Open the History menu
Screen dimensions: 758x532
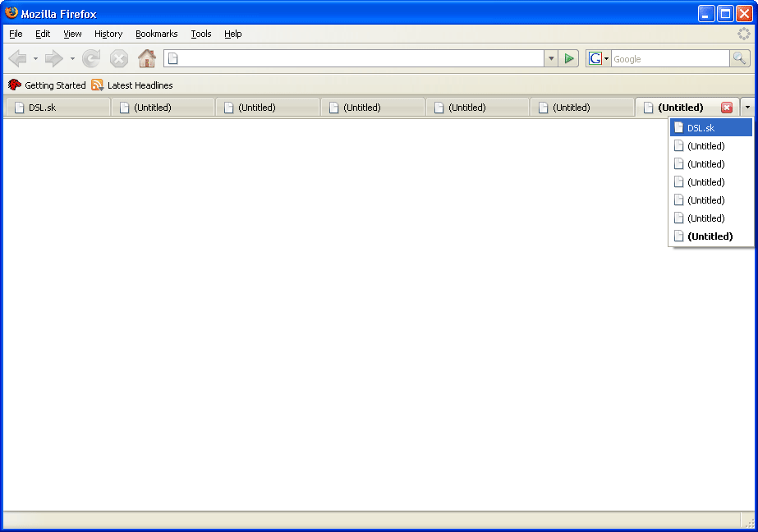point(108,34)
